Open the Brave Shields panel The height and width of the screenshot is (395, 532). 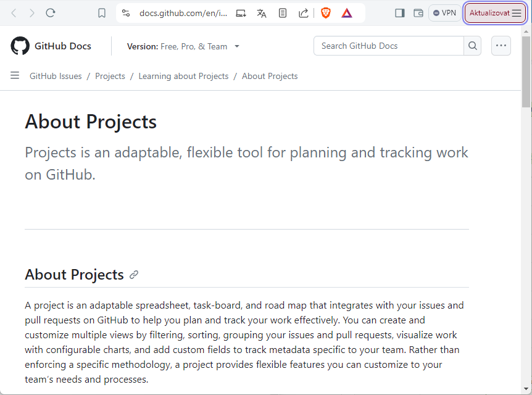tap(325, 12)
